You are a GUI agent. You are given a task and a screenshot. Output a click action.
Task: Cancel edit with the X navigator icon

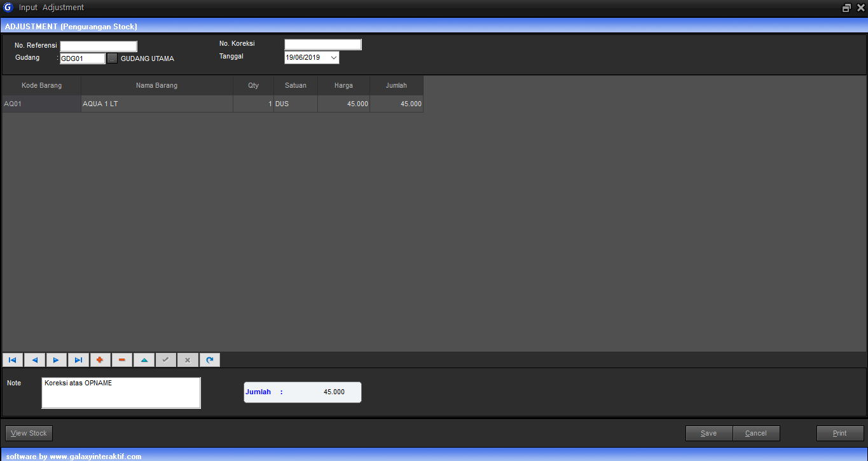(x=188, y=360)
